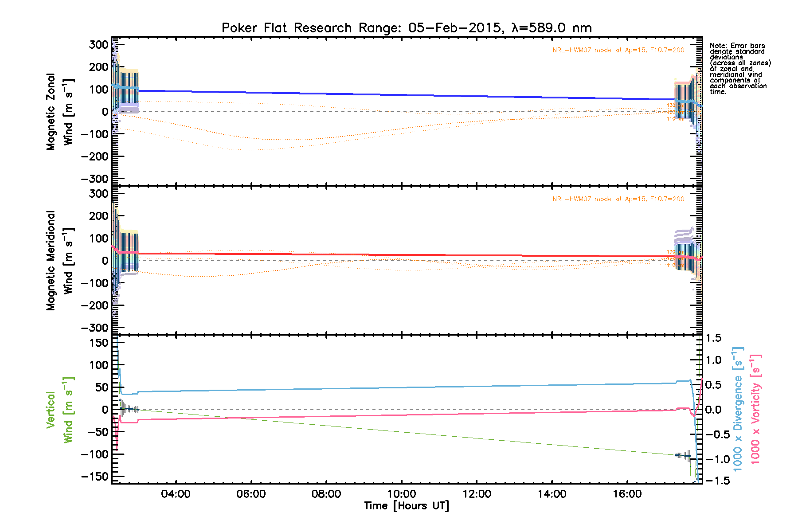The width and height of the screenshot is (798, 532).
Task: Click the pink 1000 x Vorticity axis label
Action: click(755, 409)
